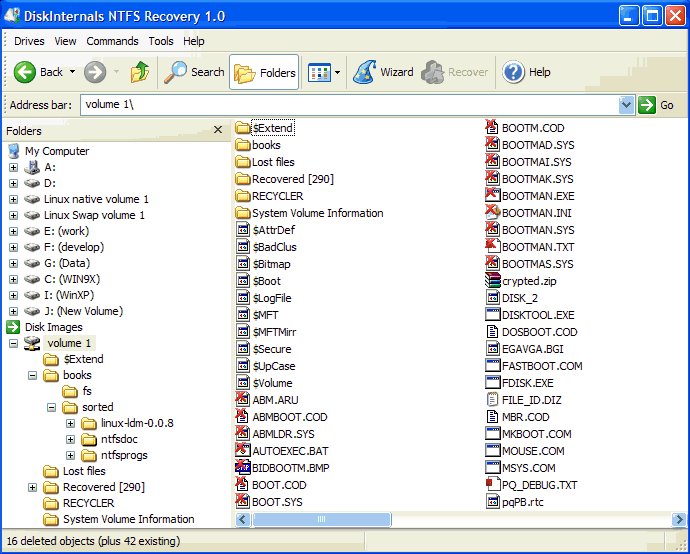
Task: Click the green Go arrow button
Action: pos(647,105)
